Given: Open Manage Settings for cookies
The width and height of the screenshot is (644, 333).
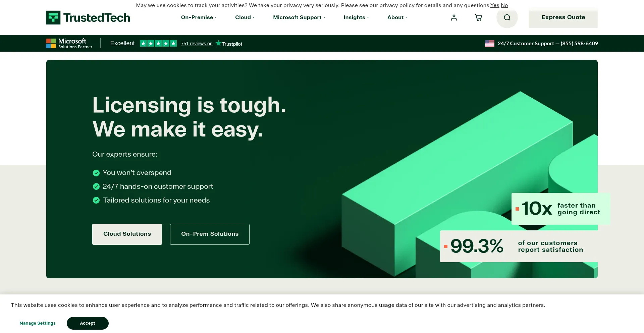Looking at the screenshot, I should click(38, 323).
